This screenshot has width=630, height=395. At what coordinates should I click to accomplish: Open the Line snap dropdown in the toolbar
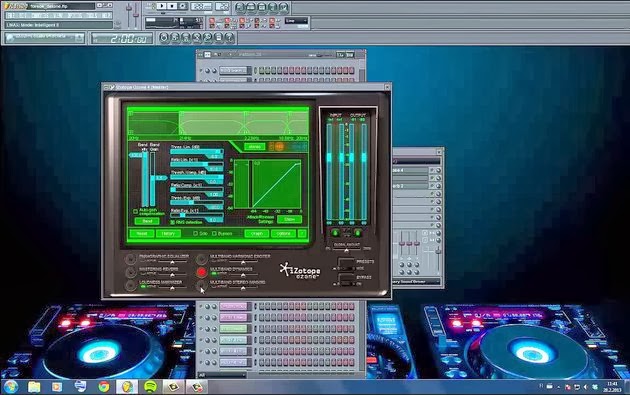click(297, 20)
